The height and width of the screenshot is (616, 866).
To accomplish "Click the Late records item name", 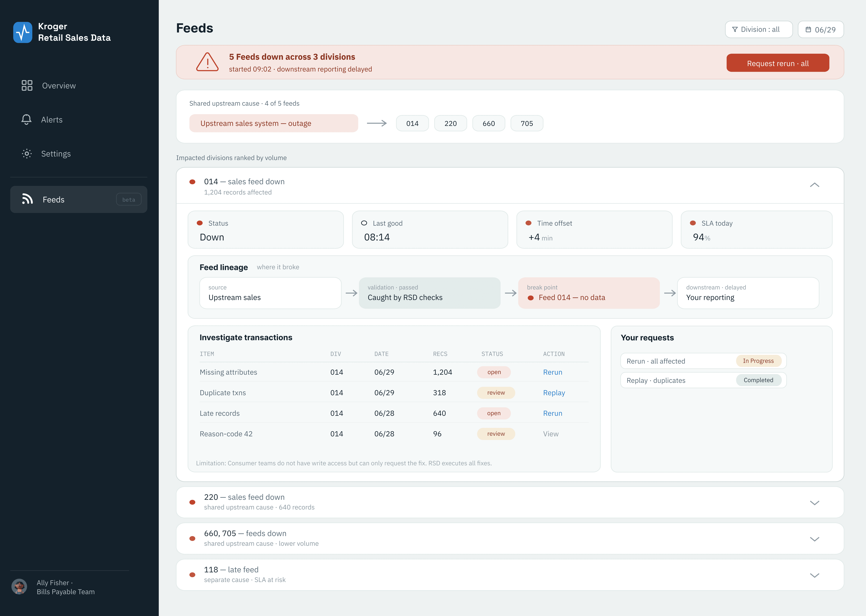I will [220, 413].
